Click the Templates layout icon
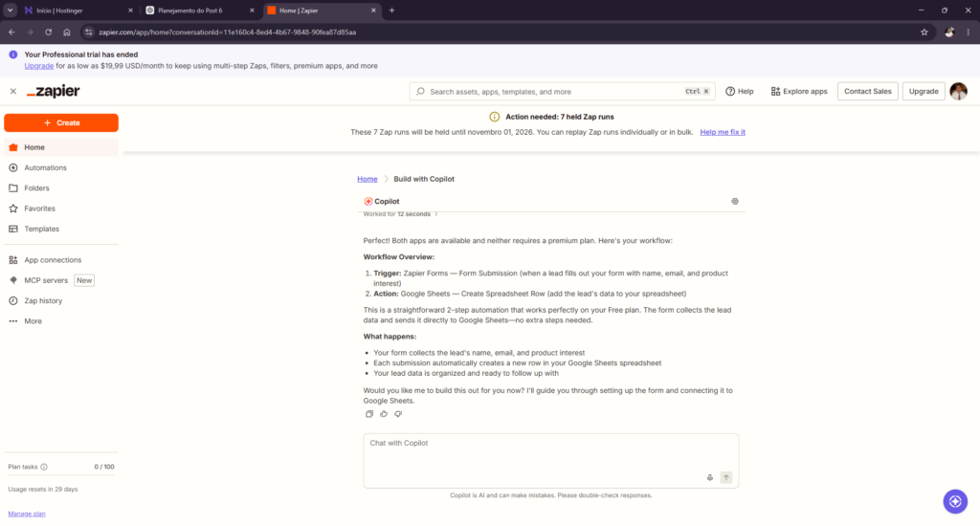This screenshot has height=526, width=980. coord(13,230)
